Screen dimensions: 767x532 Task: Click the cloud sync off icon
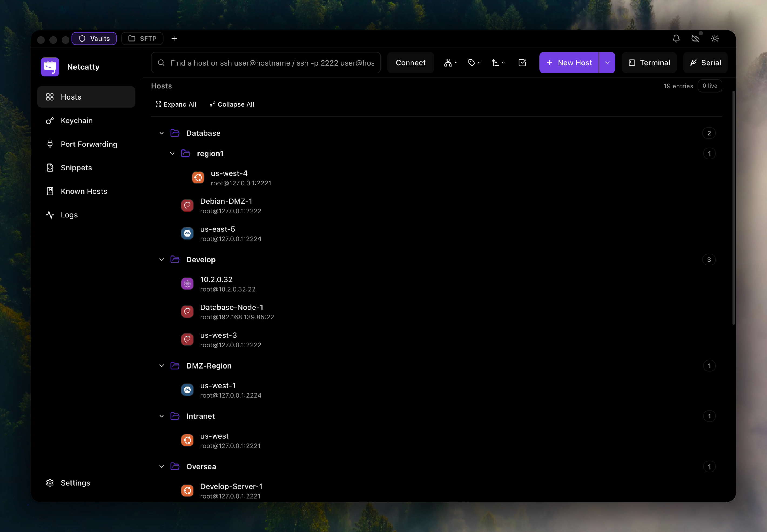click(x=695, y=38)
